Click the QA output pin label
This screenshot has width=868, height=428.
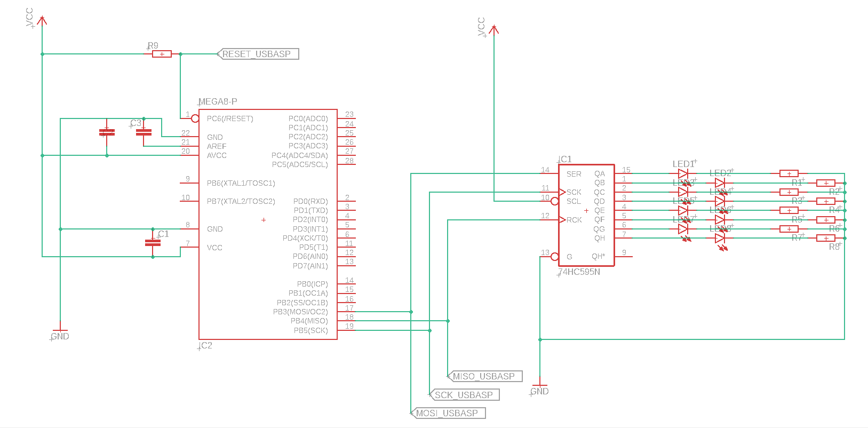(x=600, y=174)
